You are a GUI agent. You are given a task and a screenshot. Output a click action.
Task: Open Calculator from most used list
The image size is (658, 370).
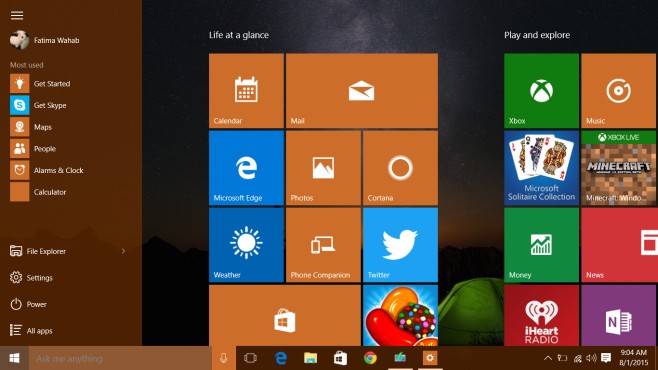click(x=38, y=192)
